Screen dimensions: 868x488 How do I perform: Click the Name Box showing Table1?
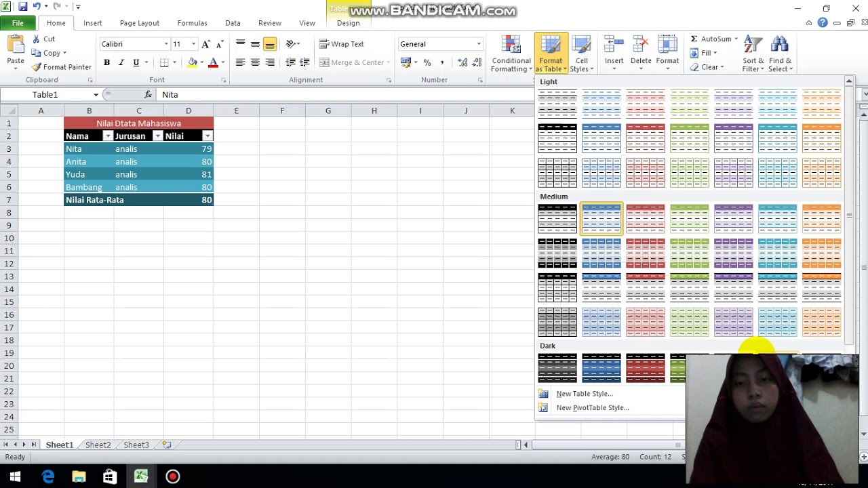coord(45,95)
